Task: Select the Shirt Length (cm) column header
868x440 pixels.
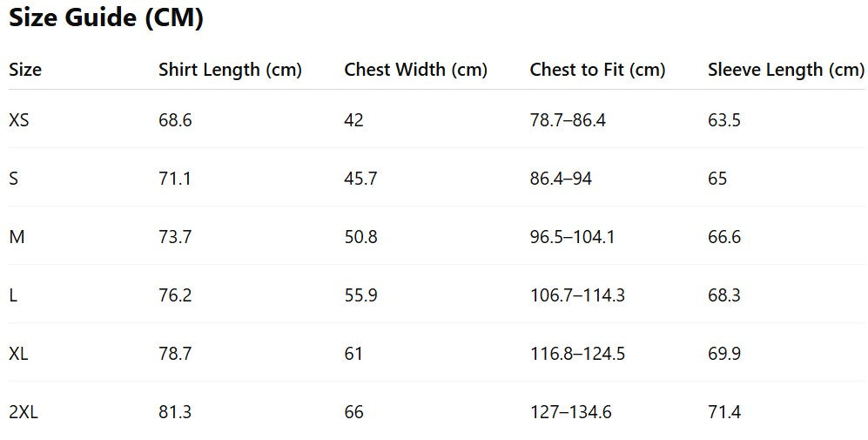Action: [230, 70]
